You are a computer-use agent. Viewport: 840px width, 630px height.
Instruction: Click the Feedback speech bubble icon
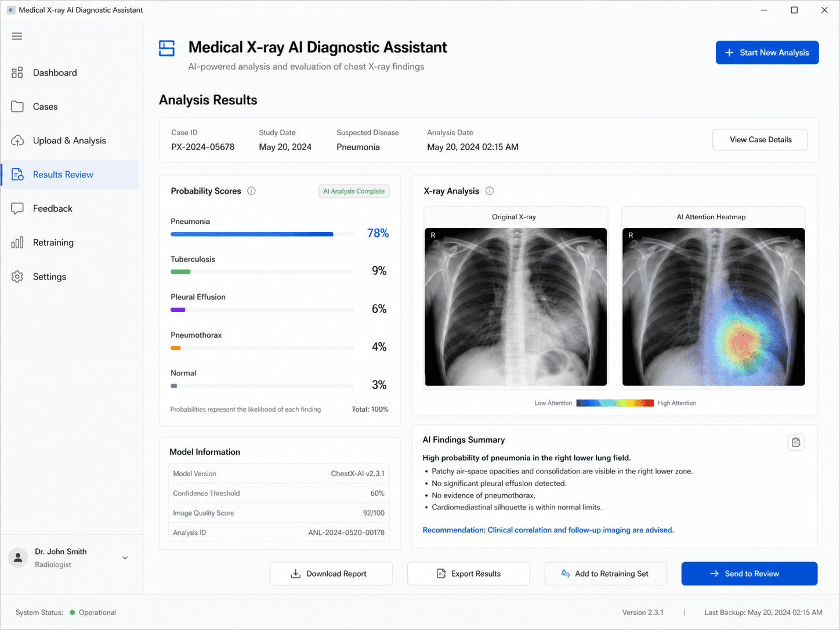(x=17, y=209)
